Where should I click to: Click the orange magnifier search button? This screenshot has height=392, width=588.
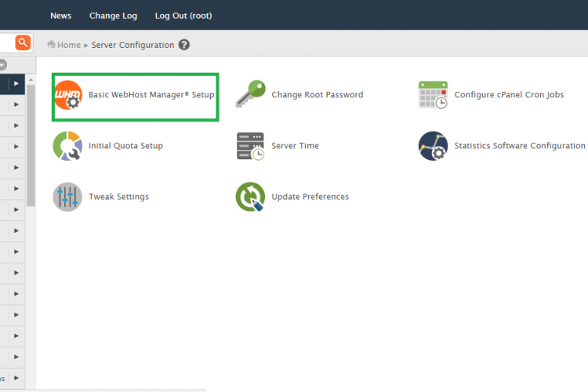click(23, 42)
